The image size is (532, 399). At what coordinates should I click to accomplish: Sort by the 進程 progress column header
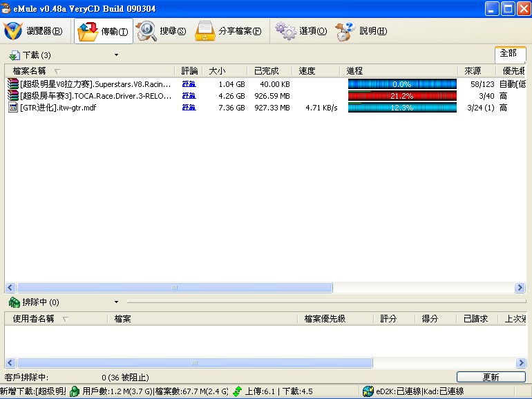354,70
